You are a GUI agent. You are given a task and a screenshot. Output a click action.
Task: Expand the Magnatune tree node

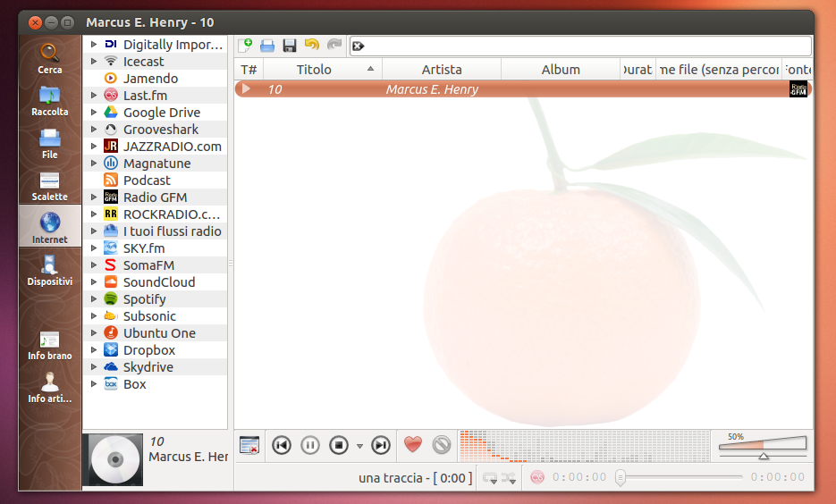[x=94, y=163]
